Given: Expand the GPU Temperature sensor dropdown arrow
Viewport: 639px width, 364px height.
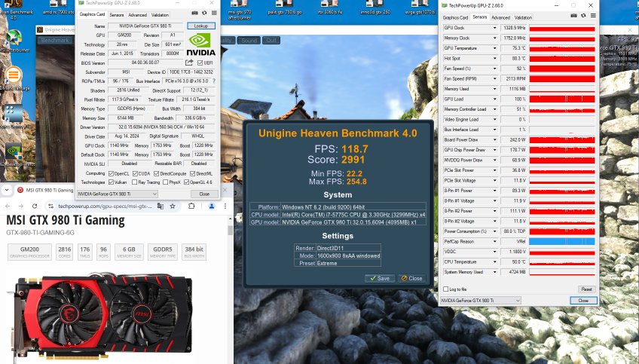Looking at the screenshot, I should tap(495, 48).
